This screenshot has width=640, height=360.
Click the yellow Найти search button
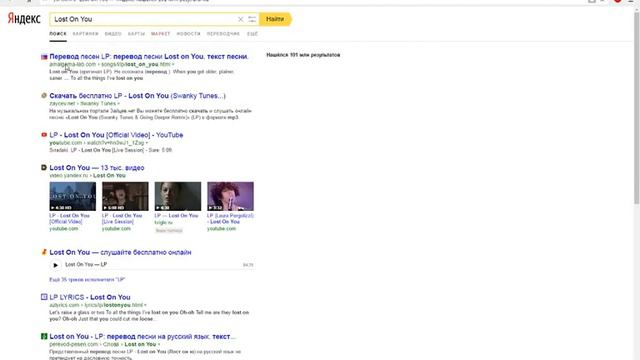(x=275, y=19)
